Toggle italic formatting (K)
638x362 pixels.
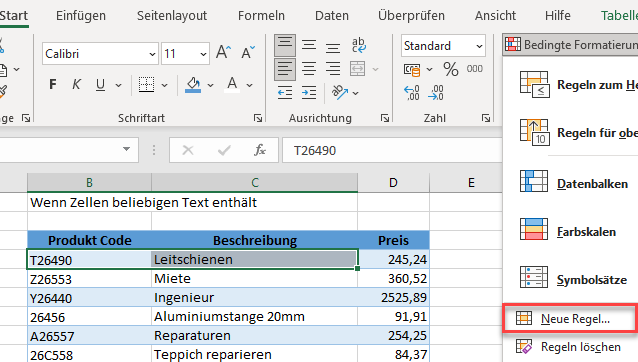point(76,85)
